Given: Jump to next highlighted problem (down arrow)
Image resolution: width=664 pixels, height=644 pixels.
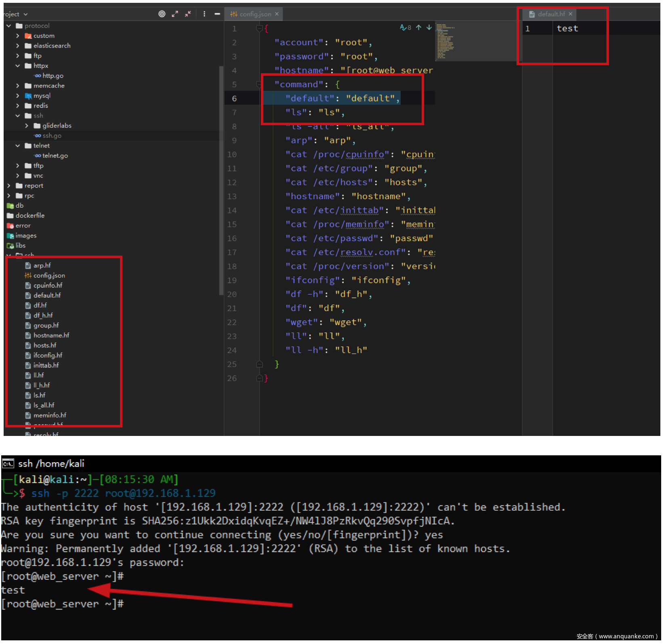Looking at the screenshot, I should coord(429,27).
